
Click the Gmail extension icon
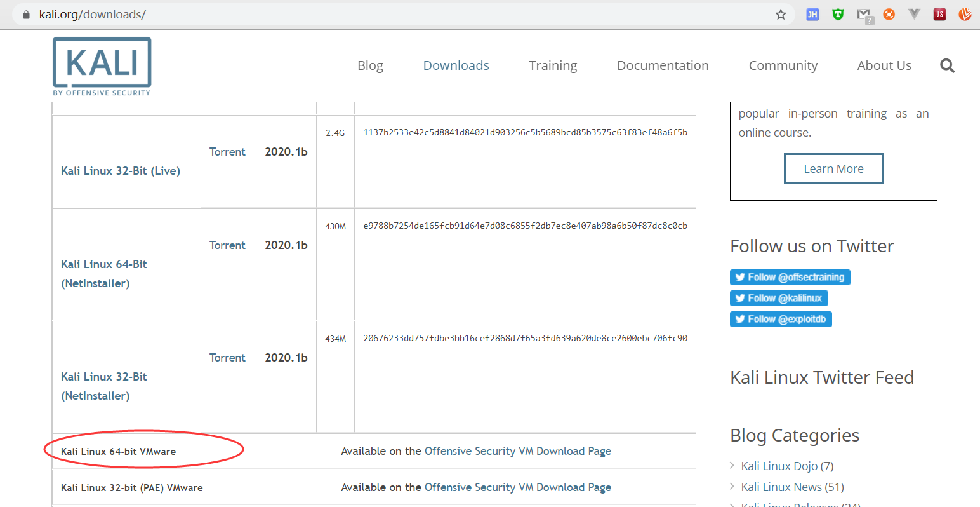(864, 15)
